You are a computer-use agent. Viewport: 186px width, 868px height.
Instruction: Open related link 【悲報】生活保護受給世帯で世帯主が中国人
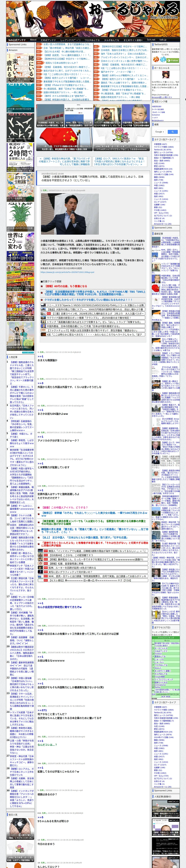95,293
